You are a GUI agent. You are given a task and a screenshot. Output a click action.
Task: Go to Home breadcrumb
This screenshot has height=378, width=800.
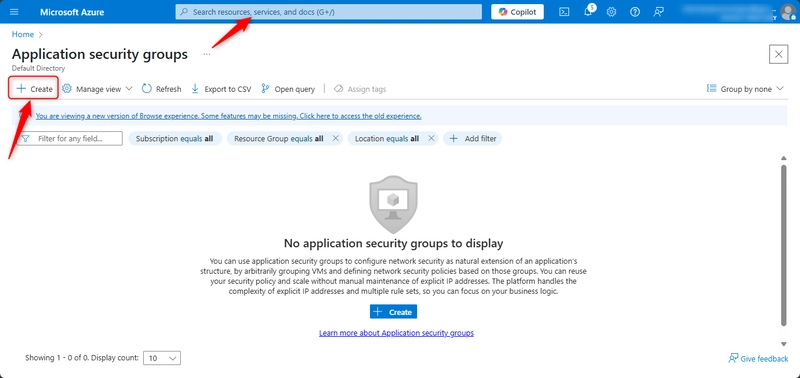pos(23,34)
